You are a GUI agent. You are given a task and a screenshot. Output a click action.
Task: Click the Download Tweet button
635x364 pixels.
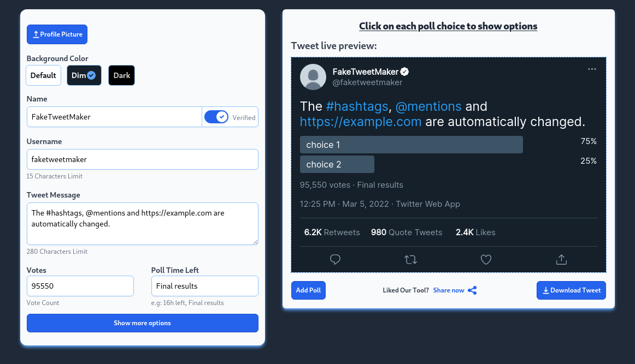pos(571,290)
